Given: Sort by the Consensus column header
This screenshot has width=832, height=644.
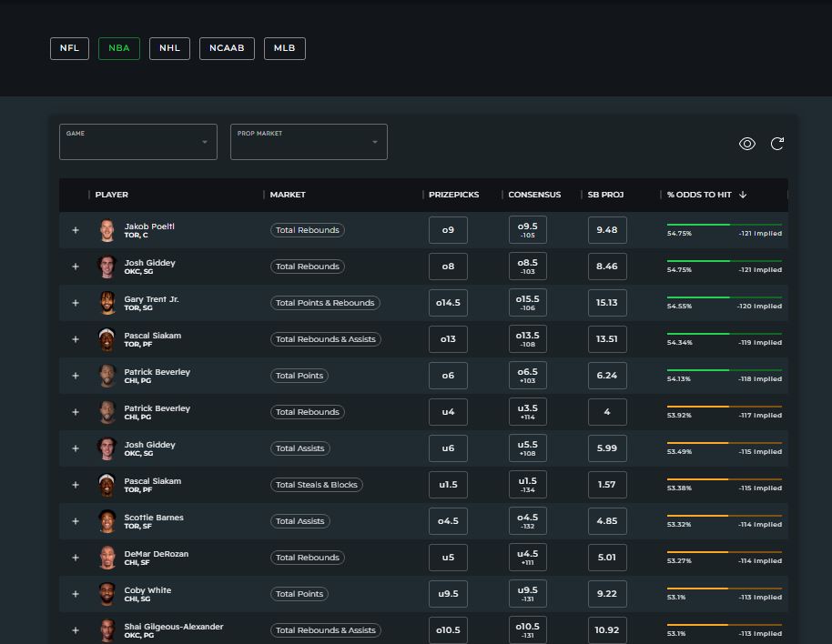Looking at the screenshot, I should click(x=534, y=195).
